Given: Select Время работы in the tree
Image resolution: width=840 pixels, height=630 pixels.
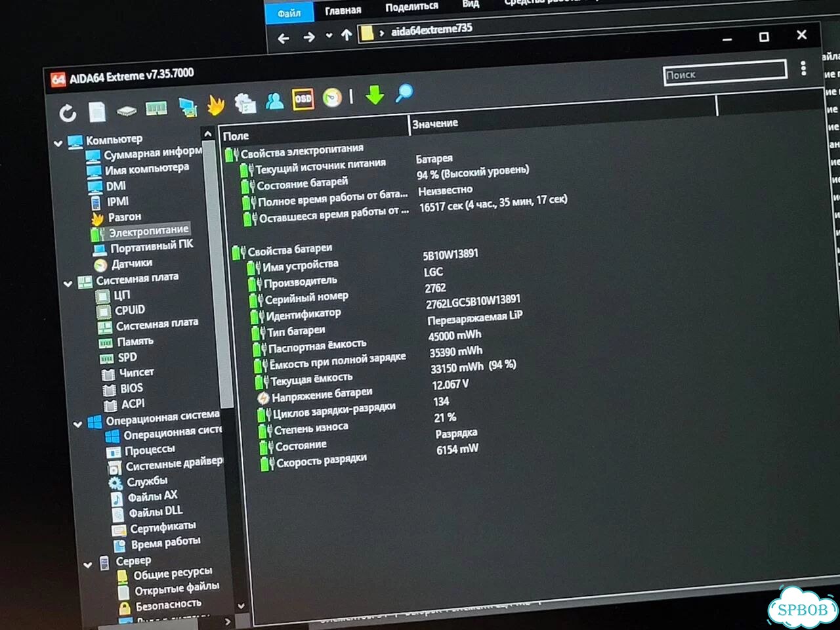Looking at the screenshot, I should (157, 543).
